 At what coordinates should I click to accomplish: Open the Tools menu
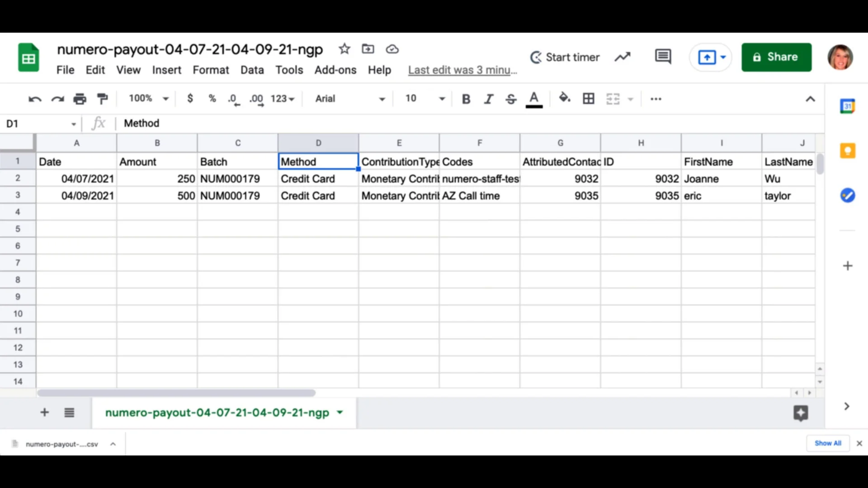point(289,70)
